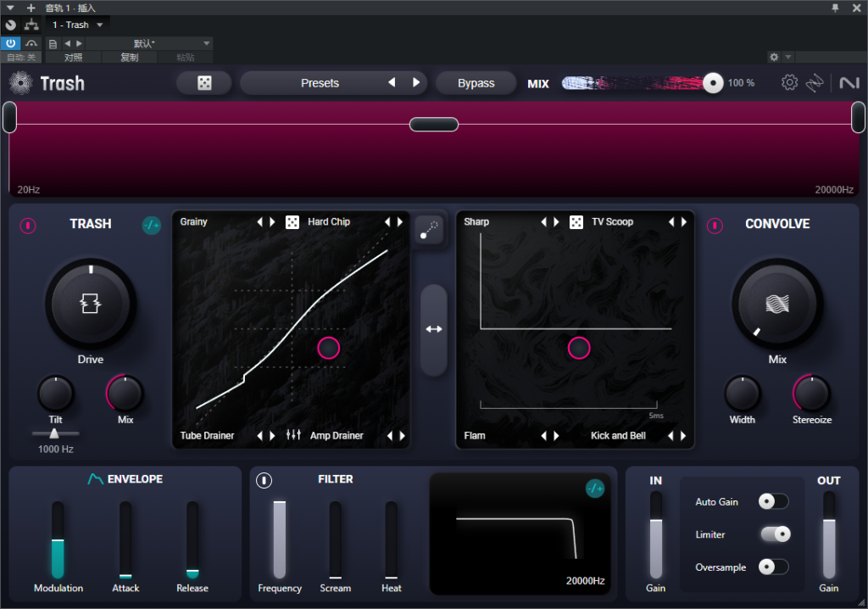Viewport: 868px width, 609px height.
Task: Click host previous preset arrow
Action: tap(67, 43)
